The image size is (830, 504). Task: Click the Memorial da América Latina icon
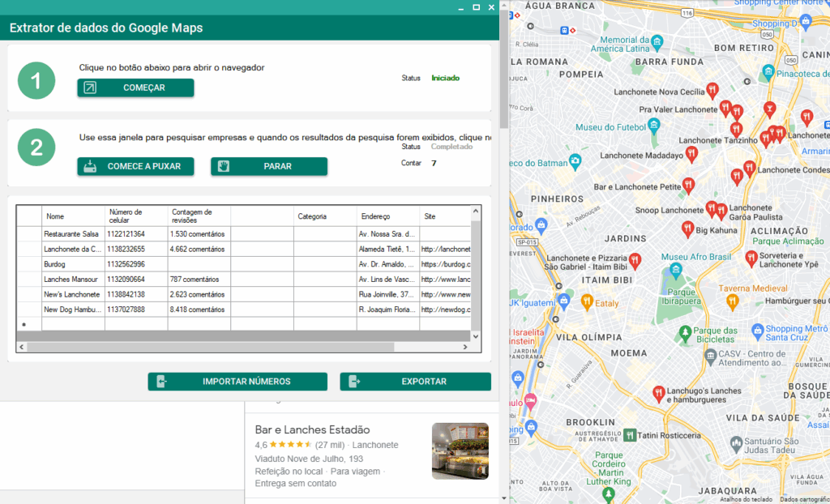click(x=657, y=42)
